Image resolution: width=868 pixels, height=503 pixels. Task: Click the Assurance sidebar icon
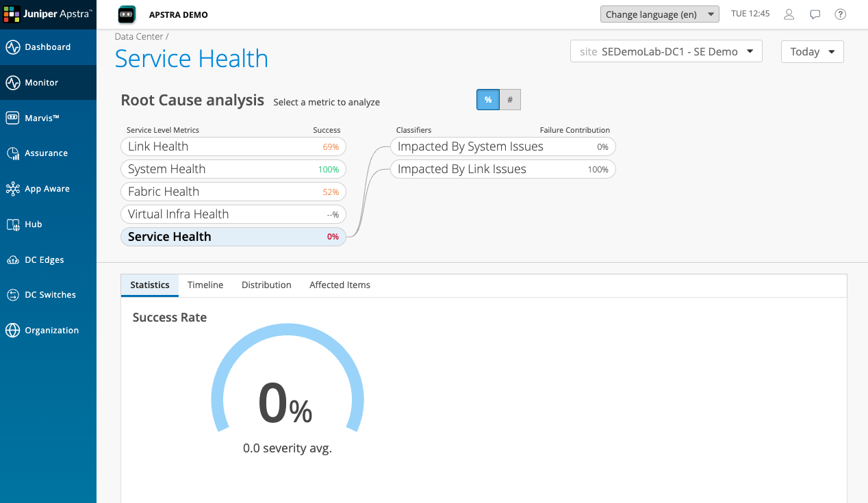click(13, 153)
